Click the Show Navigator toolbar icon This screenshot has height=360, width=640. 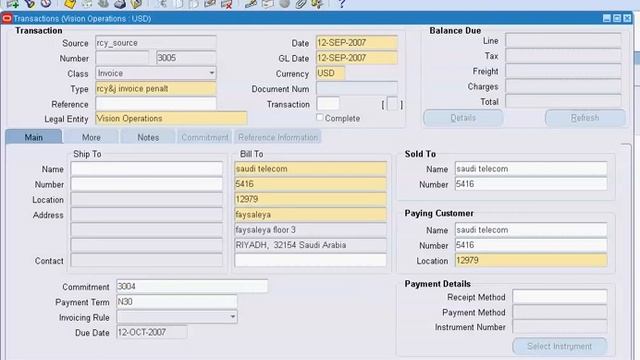point(46,4)
